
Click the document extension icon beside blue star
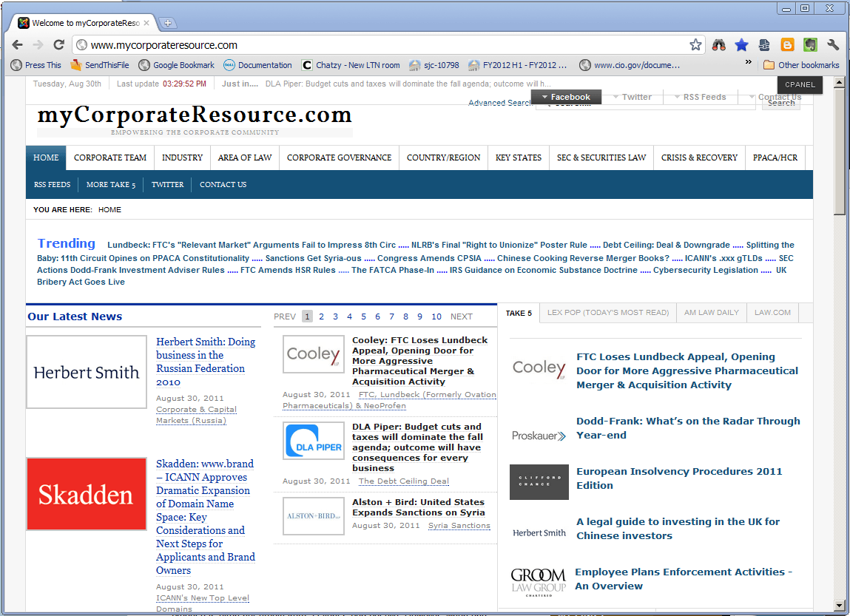[764, 45]
